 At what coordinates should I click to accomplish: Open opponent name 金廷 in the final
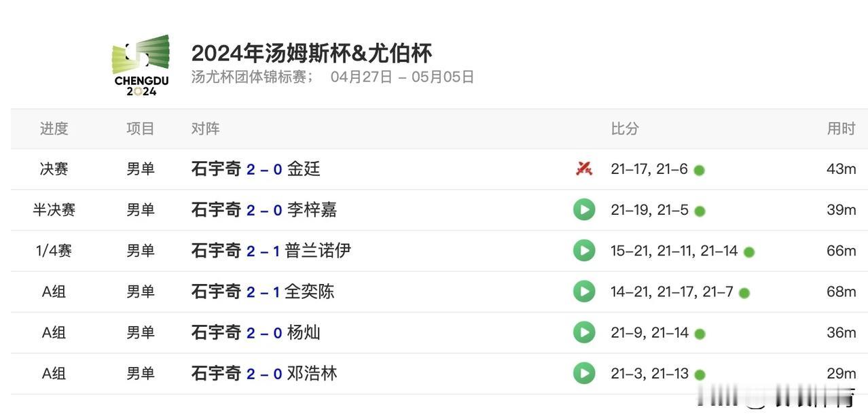coord(304,169)
